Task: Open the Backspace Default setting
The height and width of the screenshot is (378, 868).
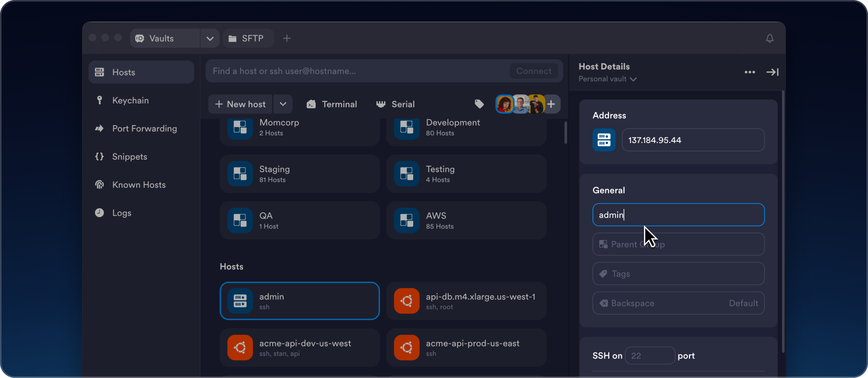Action: pos(678,303)
